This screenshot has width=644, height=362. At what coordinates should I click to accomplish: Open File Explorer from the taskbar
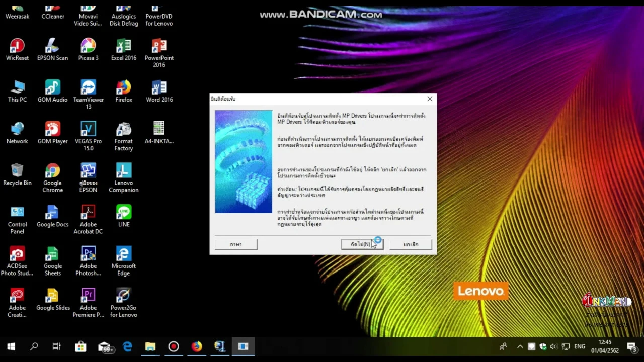[150, 346]
